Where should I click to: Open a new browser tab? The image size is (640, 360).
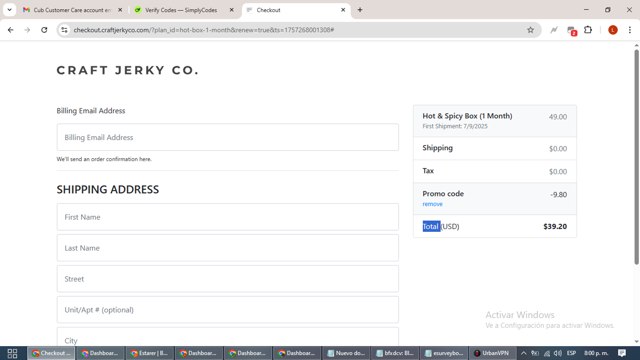pyautogui.click(x=360, y=10)
